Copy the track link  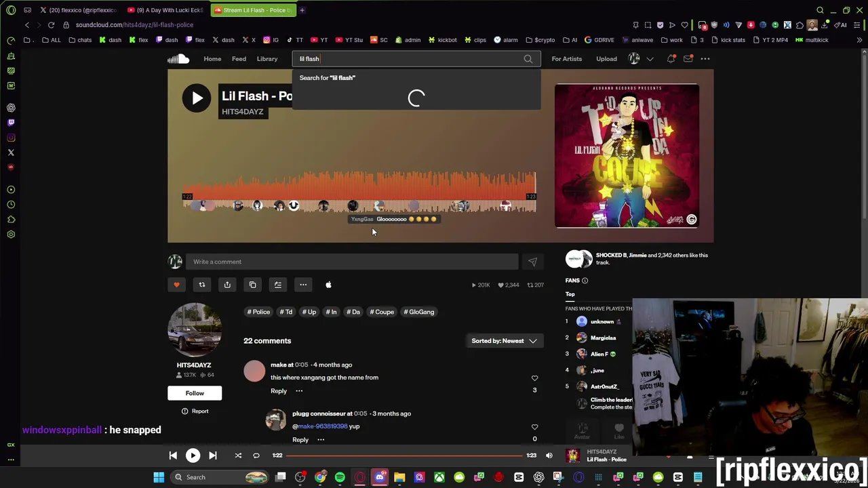[x=252, y=285]
